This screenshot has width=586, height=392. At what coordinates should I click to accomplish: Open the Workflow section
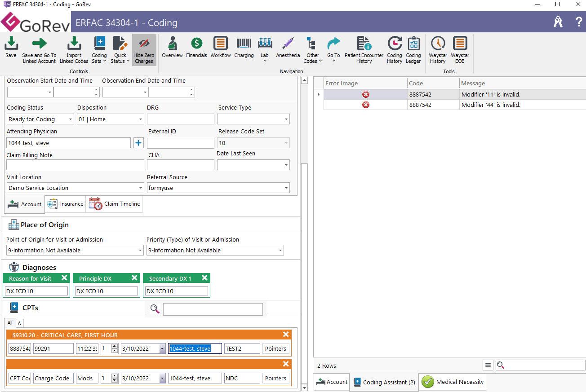pyautogui.click(x=220, y=47)
